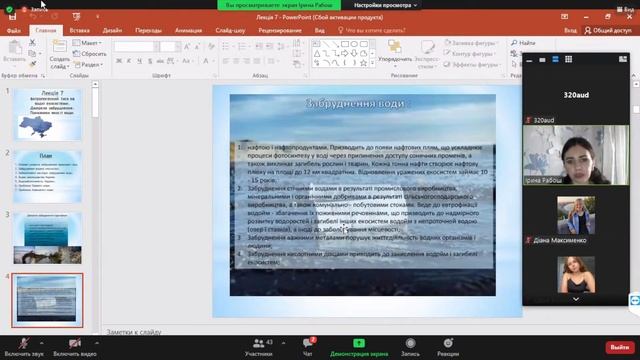640x360 pixels.
Task: Click the font size combo box
Action: (x=170, y=47)
